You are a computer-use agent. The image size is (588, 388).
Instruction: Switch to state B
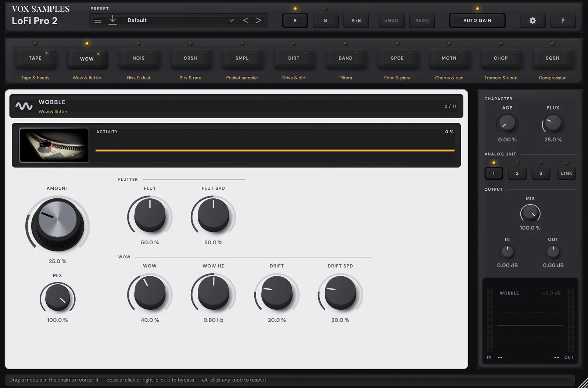(x=326, y=21)
